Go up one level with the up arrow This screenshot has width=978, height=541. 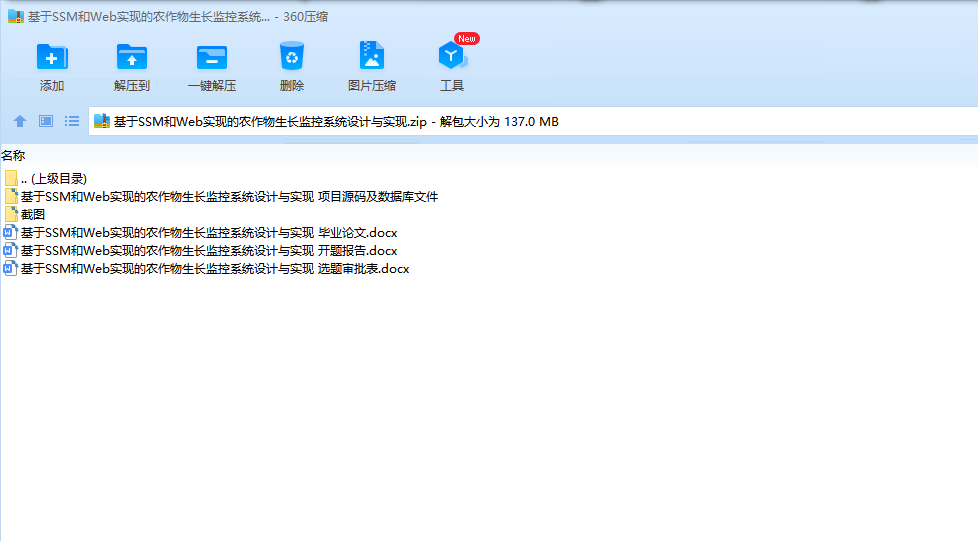(20, 121)
